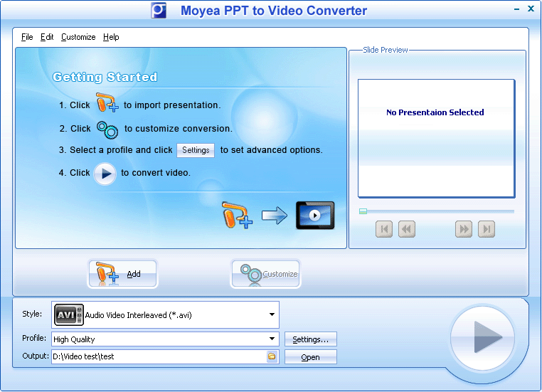Go to previous slide in preview
The height and width of the screenshot is (392, 542).
click(407, 229)
